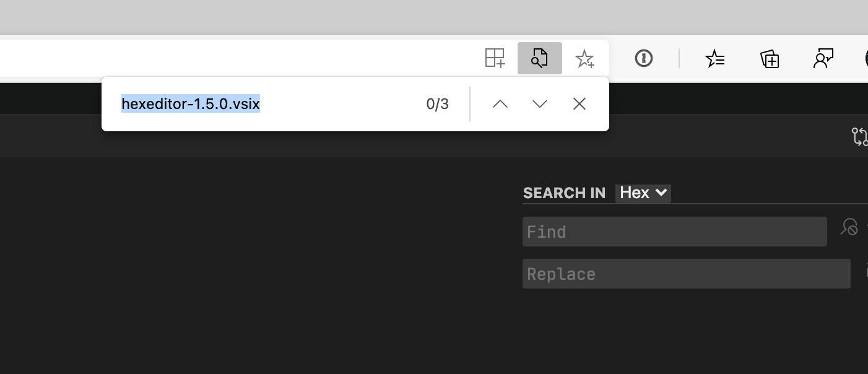Expand the Hex selector chevron
This screenshot has width=868, height=374.
661,193
